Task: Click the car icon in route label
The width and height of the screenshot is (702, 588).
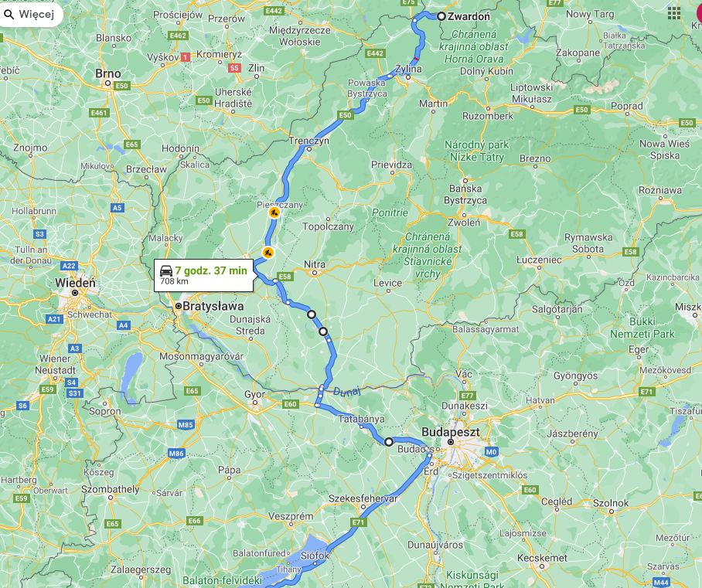Action: point(166,270)
